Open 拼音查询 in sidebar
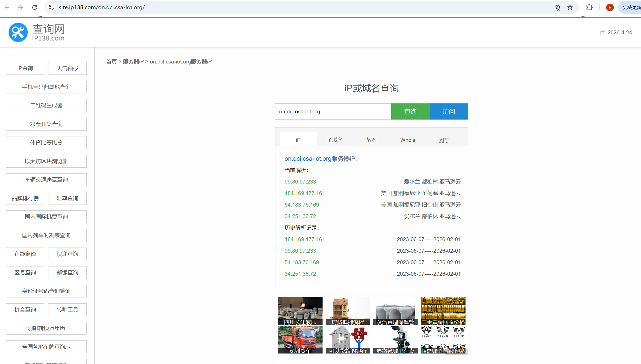The image size is (641, 364). (25, 310)
